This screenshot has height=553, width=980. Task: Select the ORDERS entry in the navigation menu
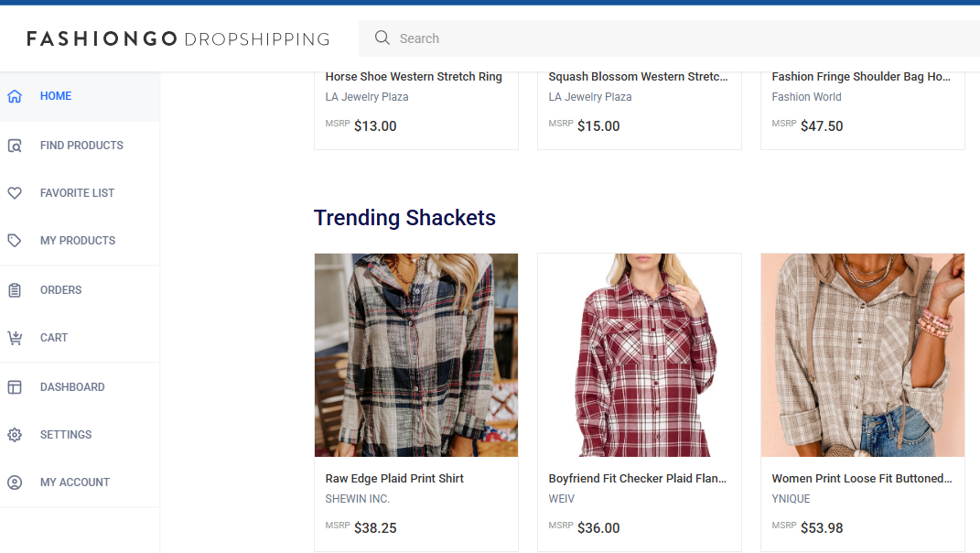[x=60, y=289]
